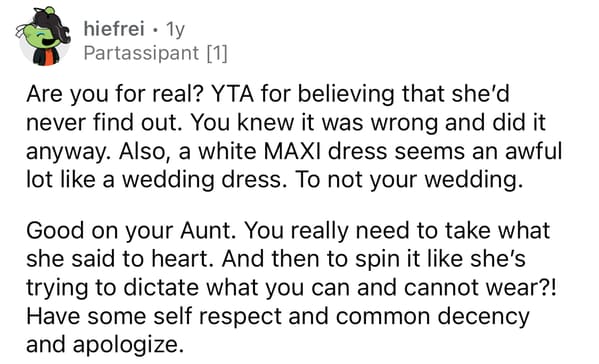Click the username hiefrei
This screenshot has height=364, width=599.
(114, 29)
